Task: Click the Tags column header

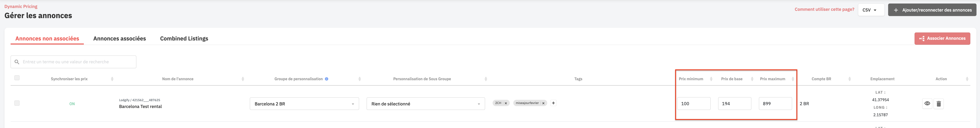Action: coord(578,79)
